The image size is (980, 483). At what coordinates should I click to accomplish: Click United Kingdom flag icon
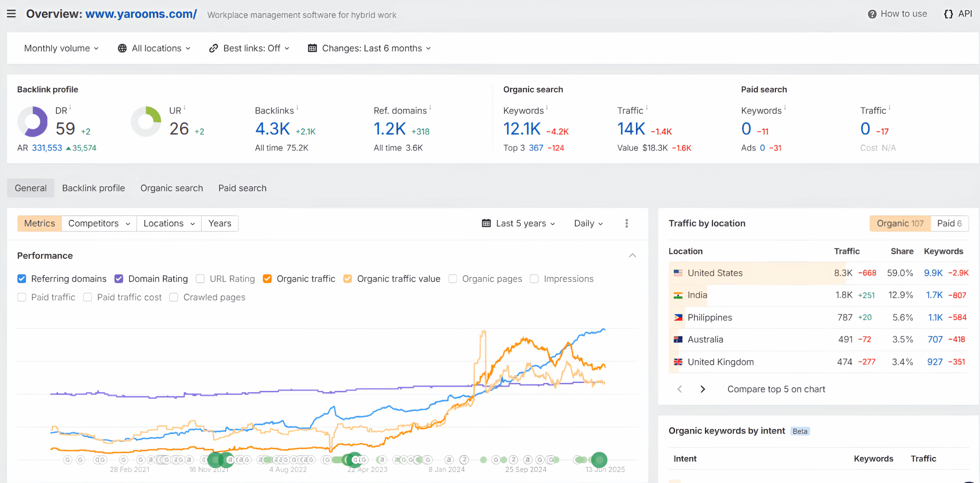click(x=678, y=362)
